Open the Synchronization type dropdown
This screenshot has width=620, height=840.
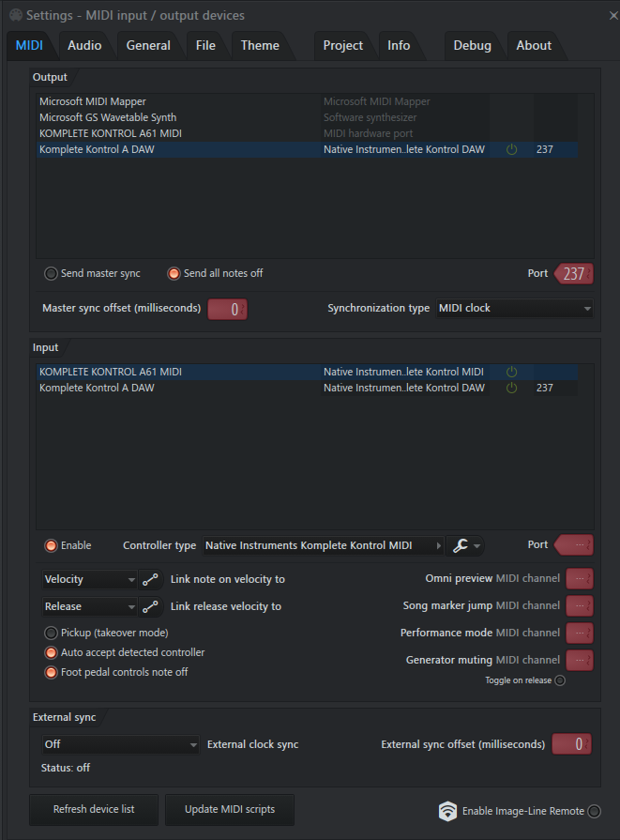point(515,308)
